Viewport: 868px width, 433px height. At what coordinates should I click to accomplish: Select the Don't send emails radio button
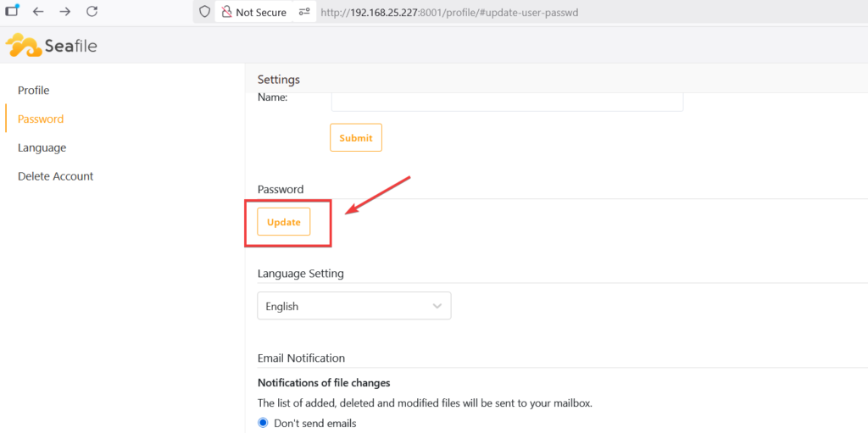(x=263, y=423)
